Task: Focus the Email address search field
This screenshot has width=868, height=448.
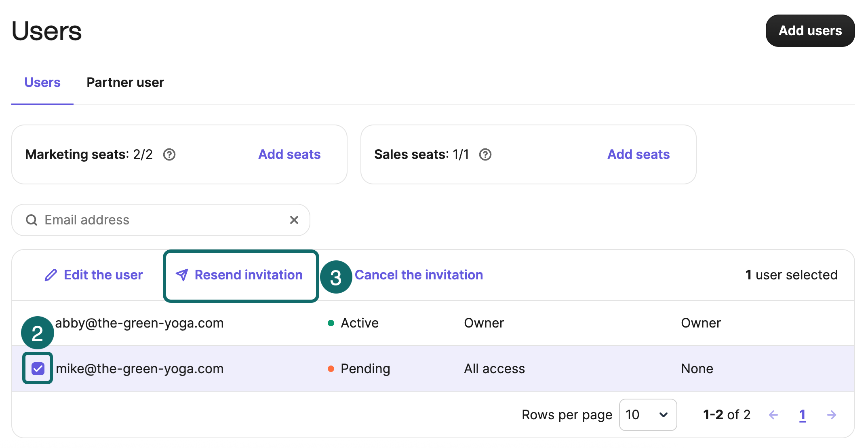Action: tap(162, 220)
